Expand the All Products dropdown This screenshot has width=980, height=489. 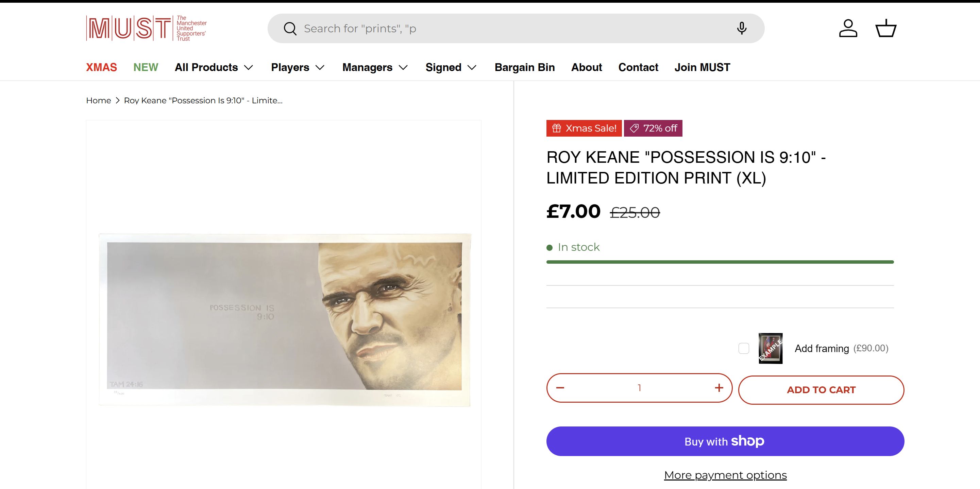[214, 67]
